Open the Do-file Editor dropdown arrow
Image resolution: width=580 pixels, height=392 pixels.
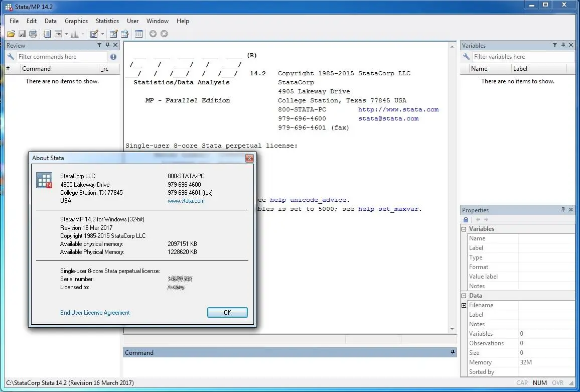point(102,34)
